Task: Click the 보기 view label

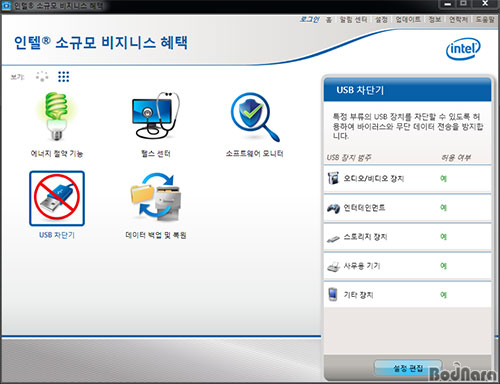Action: [17, 77]
